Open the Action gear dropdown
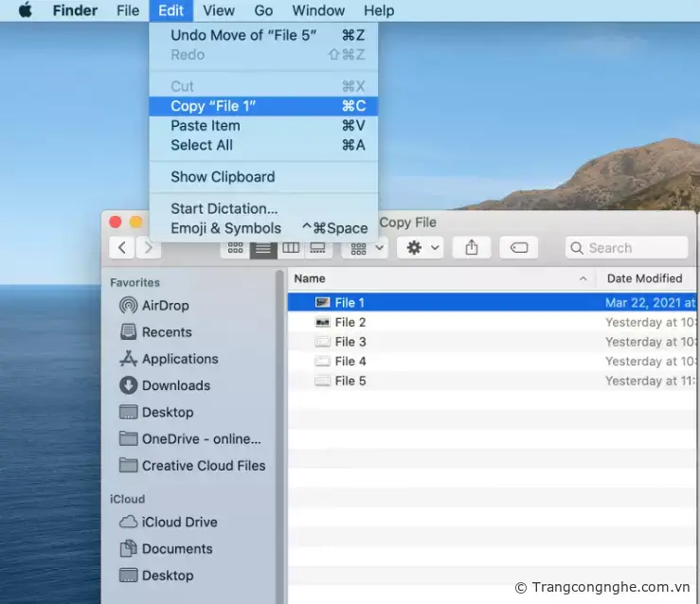Image resolution: width=700 pixels, height=604 pixels. (421, 248)
